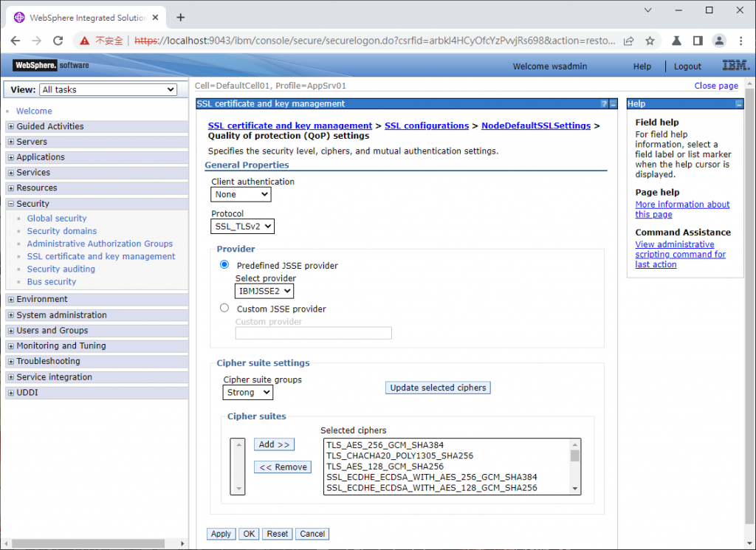Expand the Applications section
The image size is (756, 550).
(x=11, y=157)
